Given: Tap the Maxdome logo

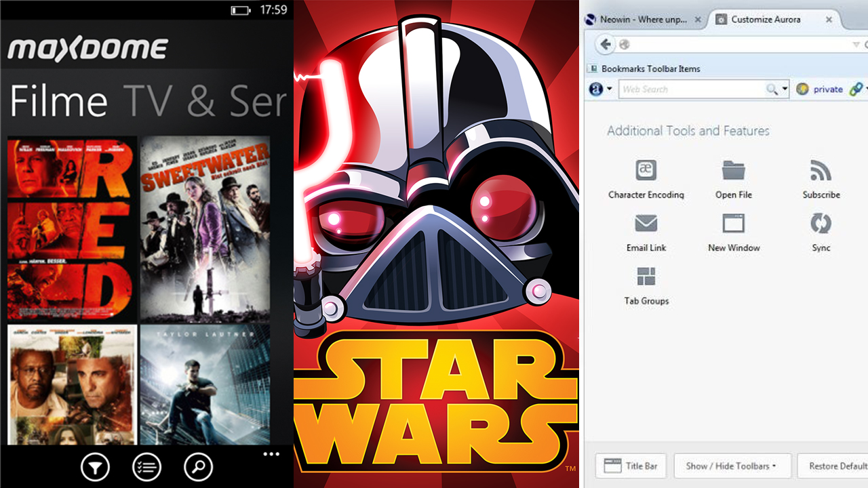Looking at the screenshot, I should click(x=87, y=49).
